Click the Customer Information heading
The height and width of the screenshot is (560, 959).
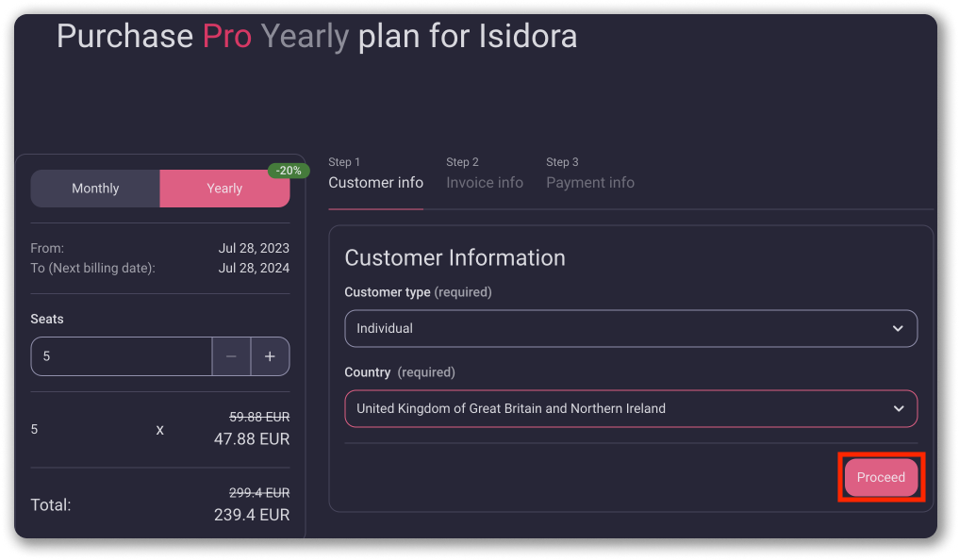point(455,257)
